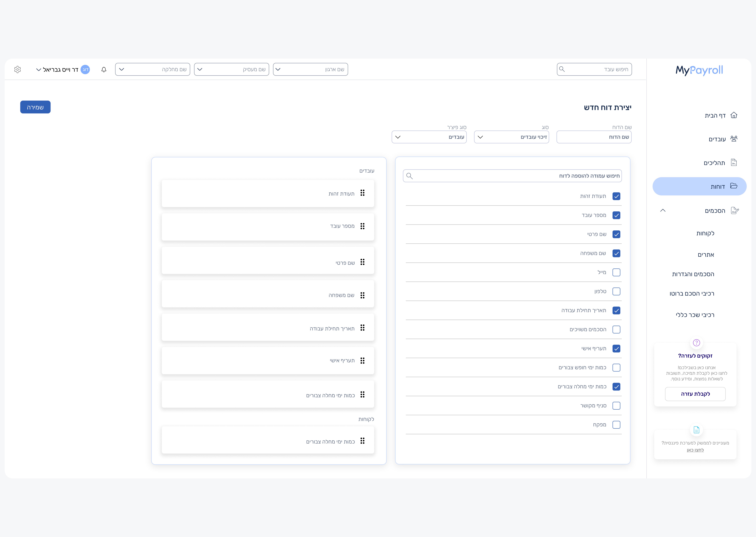
Task: Click the magnifier in the חיפוש עובד field
Action: click(x=562, y=69)
